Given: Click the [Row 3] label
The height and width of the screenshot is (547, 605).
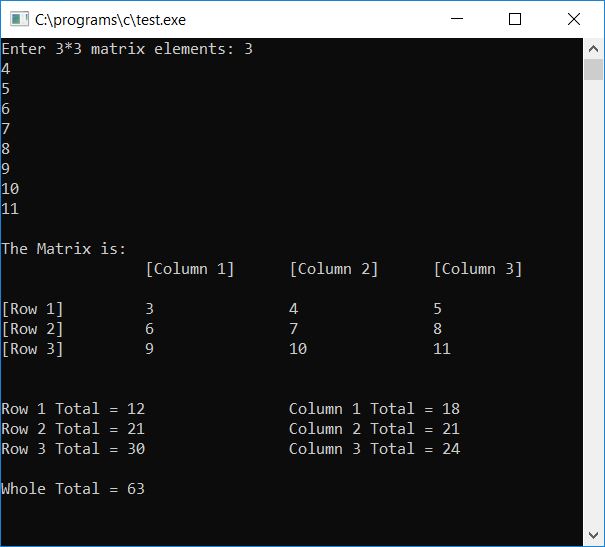Looking at the screenshot, I should [x=32, y=349].
